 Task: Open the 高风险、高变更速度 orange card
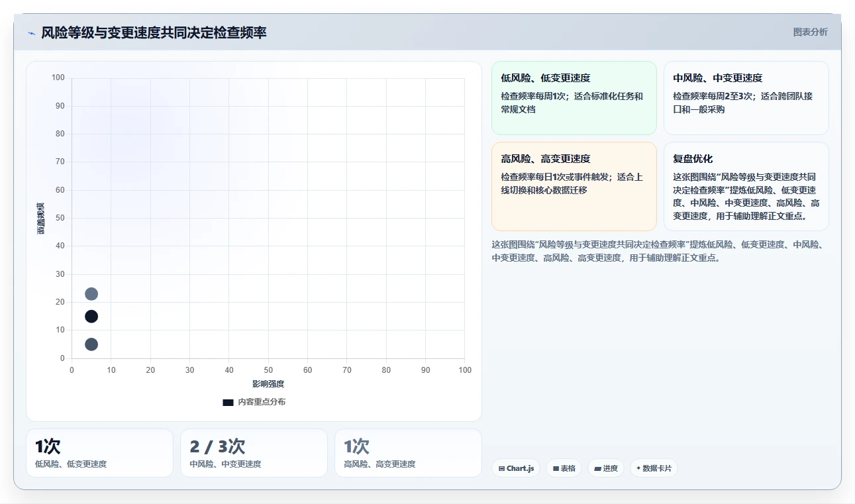(574, 186)
